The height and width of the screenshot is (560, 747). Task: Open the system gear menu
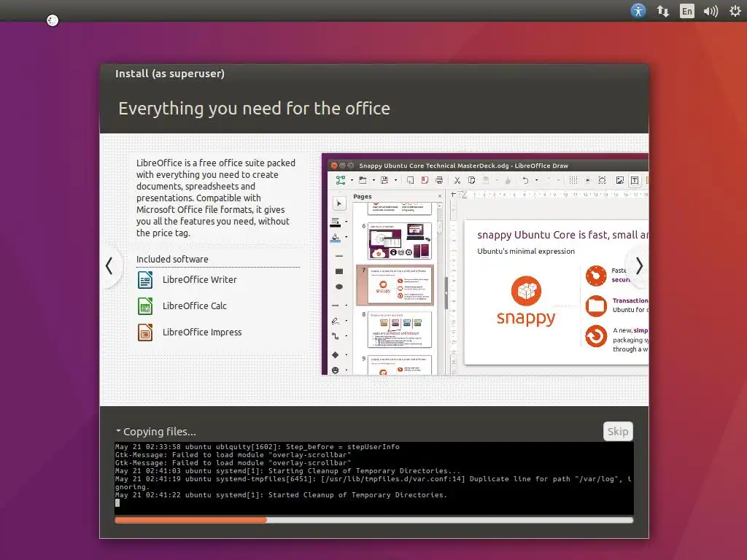(x=735, y=10)
